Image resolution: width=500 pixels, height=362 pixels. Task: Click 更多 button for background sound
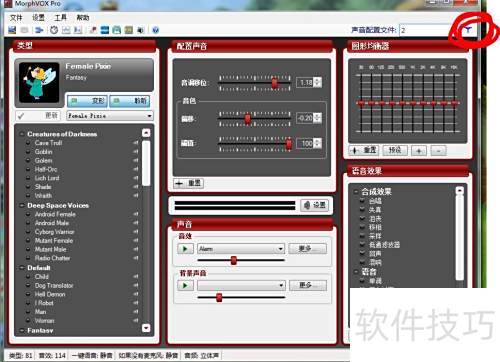pyautogui.click(x=308, y=285)
